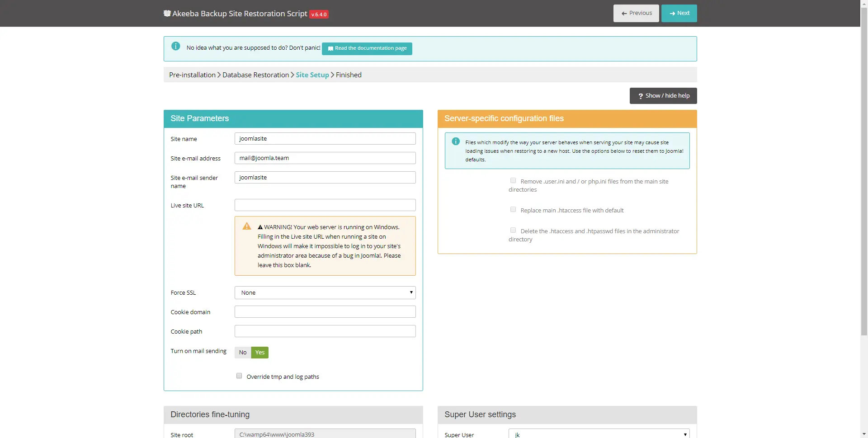Focus the Site e-mail address field
The image size is (868, 438).
click(x=325, y=158)
